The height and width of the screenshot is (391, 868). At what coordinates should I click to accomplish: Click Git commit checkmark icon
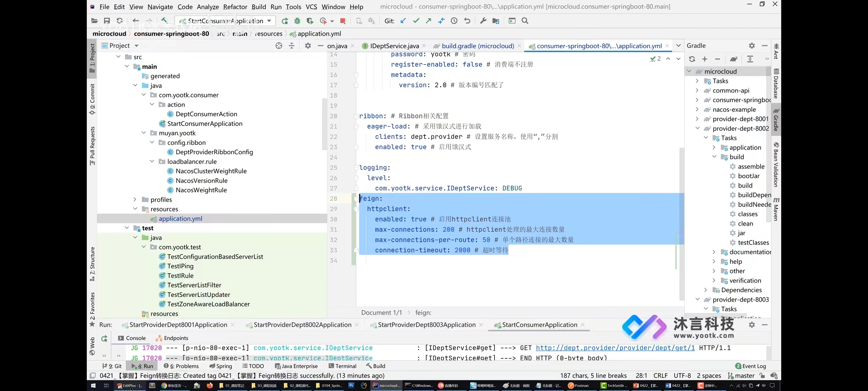click(x=416, y=21)
